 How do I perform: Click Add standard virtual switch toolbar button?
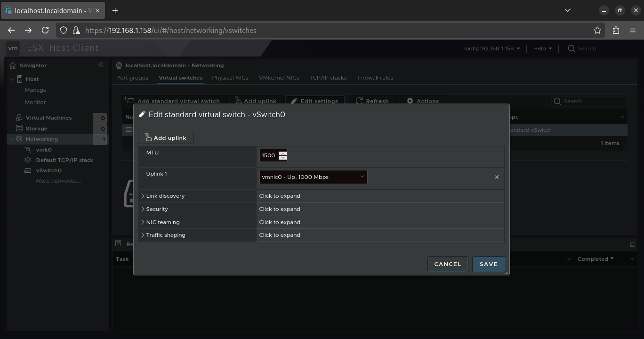(x=174, y=101)
